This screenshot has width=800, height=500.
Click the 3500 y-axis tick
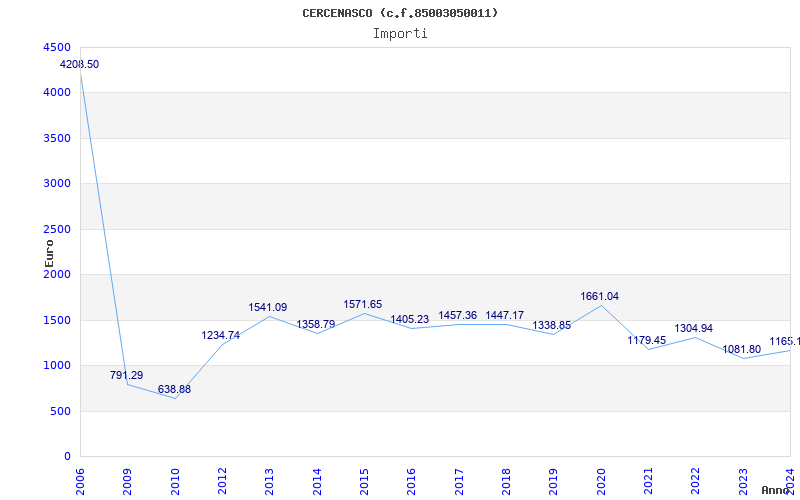(57, 138)
